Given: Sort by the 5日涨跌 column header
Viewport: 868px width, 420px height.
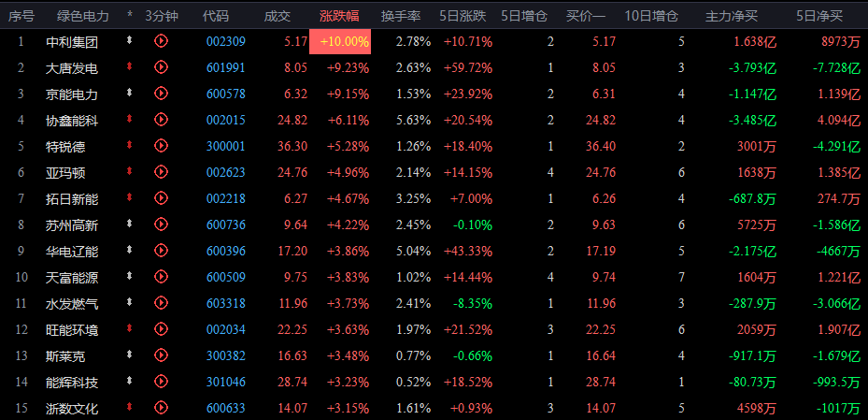Looking at the screenshot, I should (x=463, y=16).
